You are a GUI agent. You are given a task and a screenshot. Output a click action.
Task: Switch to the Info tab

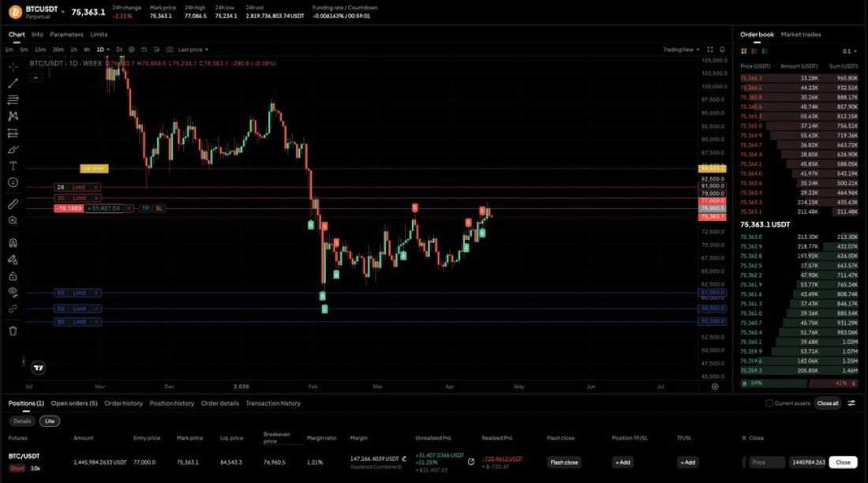coord(37,35)
